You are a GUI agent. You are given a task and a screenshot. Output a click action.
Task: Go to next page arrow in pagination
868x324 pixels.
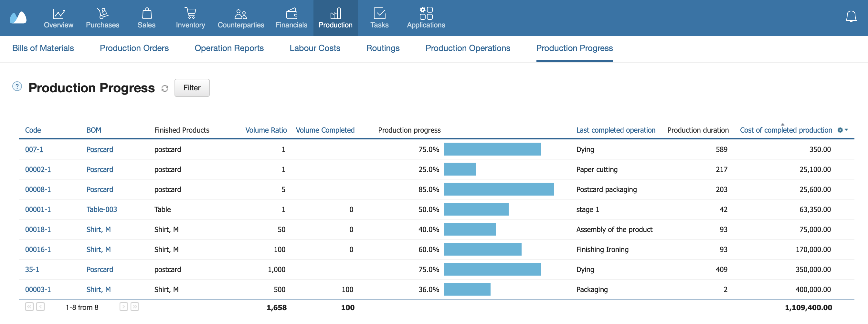point(124,307)
